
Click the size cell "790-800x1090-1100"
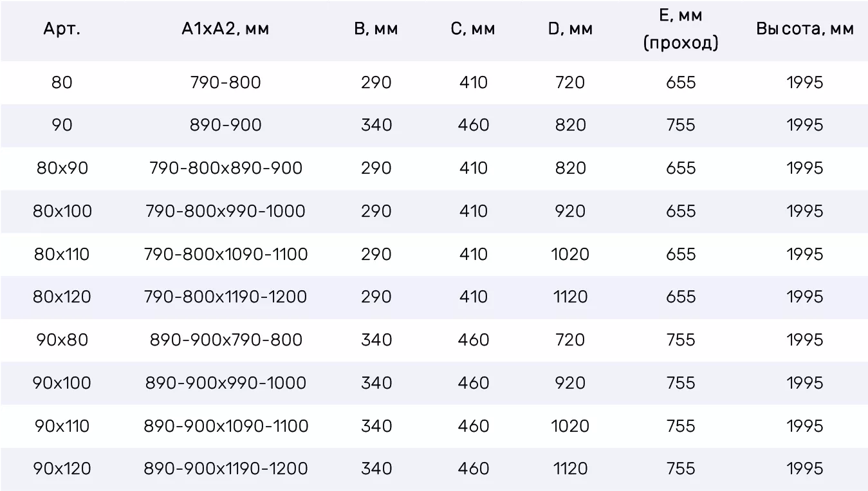[x=225, y=254]
